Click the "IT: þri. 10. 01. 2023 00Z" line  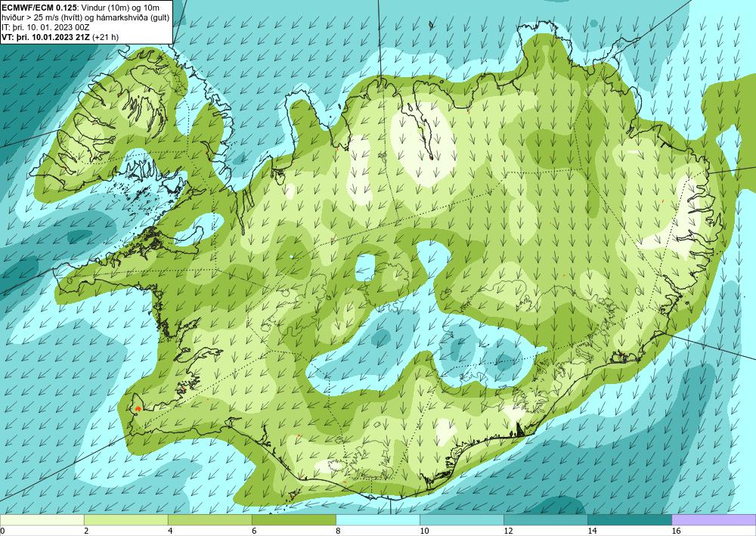click(45, 27)
